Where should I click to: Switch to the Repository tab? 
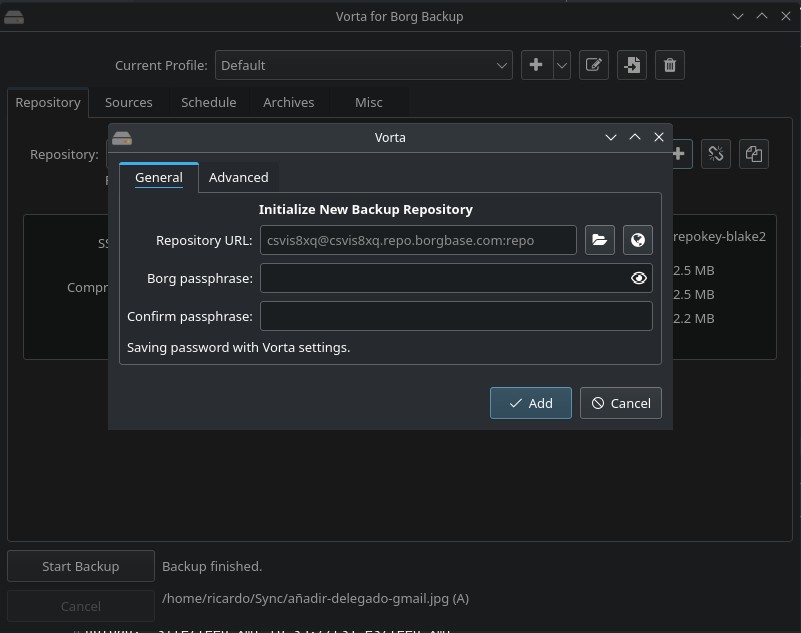48,103
